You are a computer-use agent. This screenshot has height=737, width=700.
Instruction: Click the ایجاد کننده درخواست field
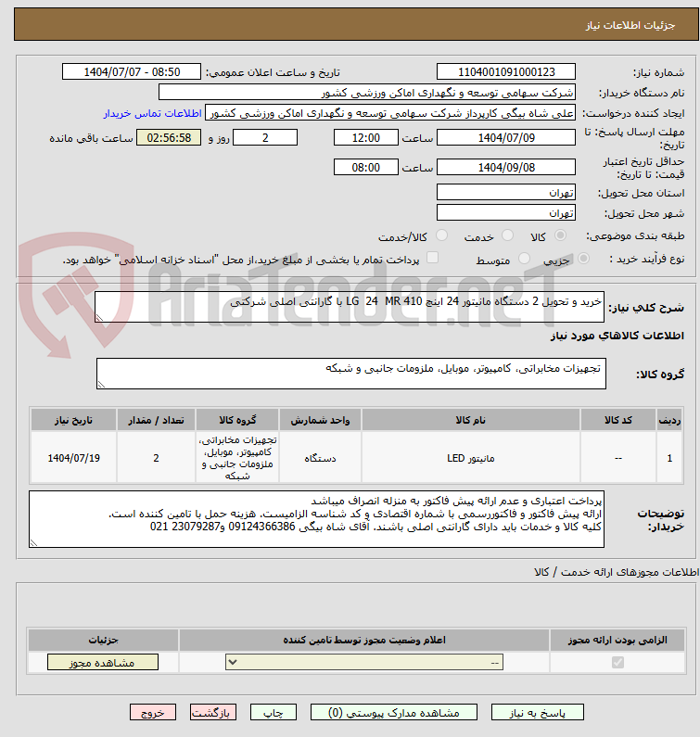coord(390,113)
